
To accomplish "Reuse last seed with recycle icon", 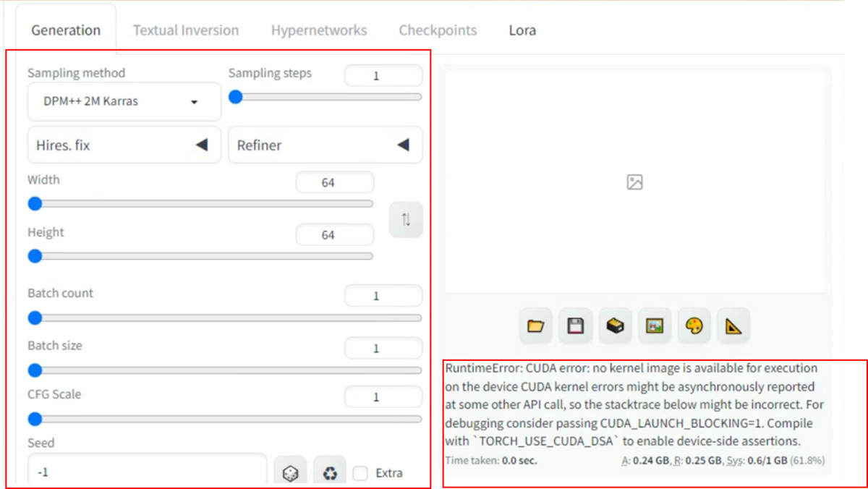I will click(330, 473).
